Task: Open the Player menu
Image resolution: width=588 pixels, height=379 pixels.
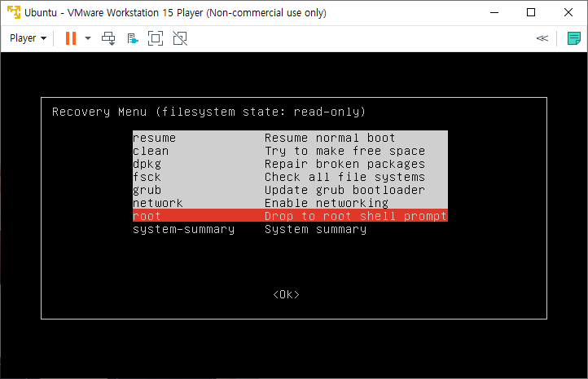Action: 29,38
